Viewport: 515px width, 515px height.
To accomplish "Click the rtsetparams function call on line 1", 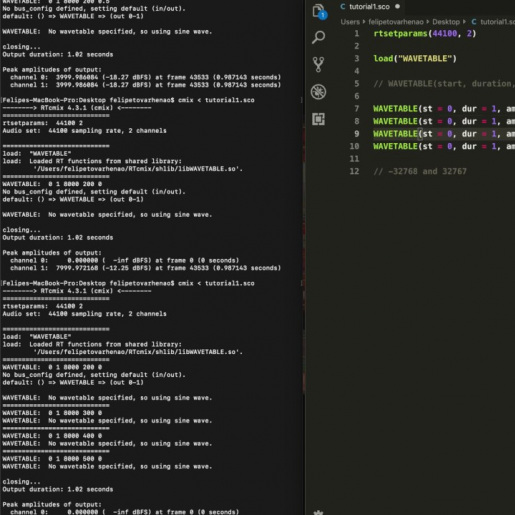I will 400,34.
